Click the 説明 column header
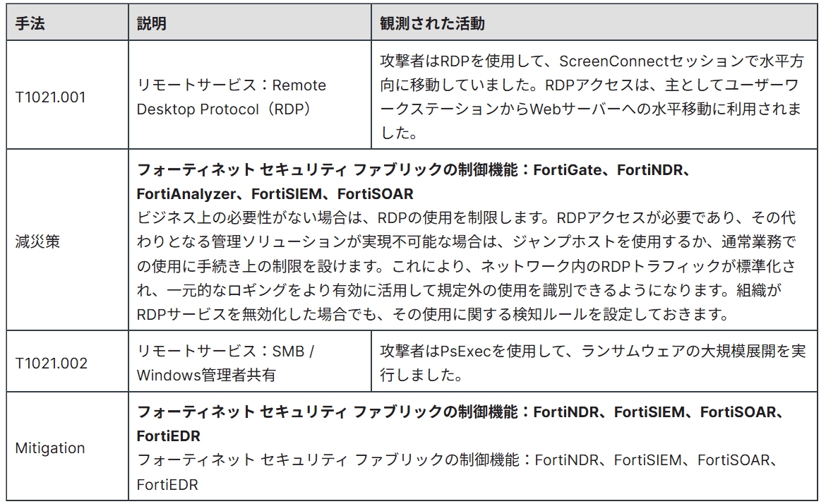 [152, 24]
